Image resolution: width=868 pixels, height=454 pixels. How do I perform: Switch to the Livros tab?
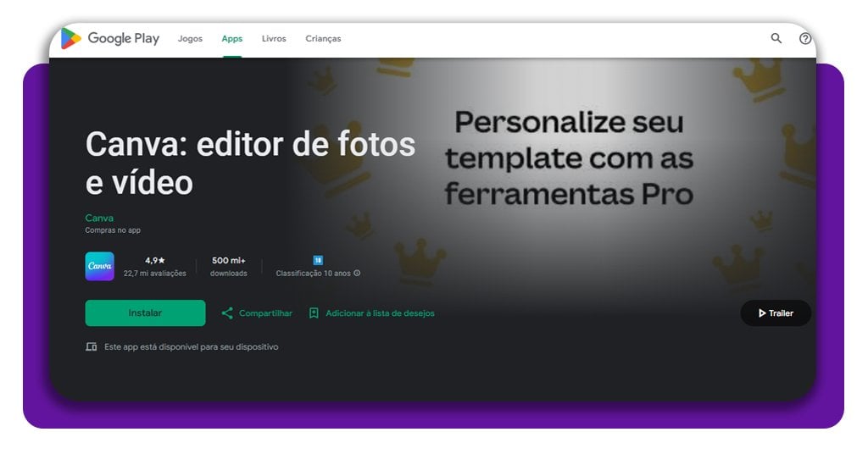pos(274,39)
